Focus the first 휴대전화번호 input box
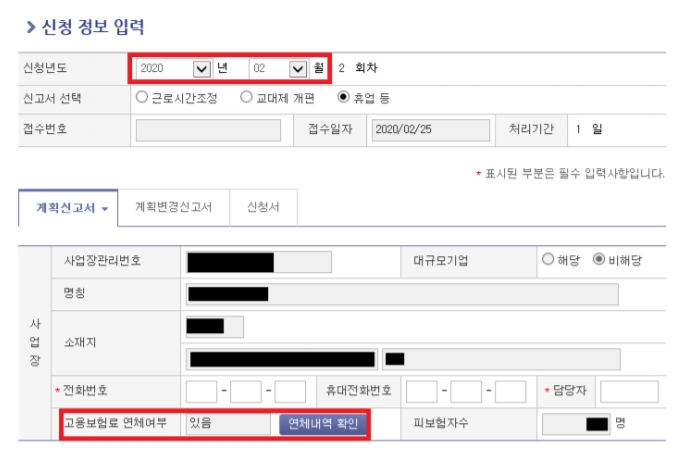The height and width of the screenshot is (461, 697). tap(421, 391)
